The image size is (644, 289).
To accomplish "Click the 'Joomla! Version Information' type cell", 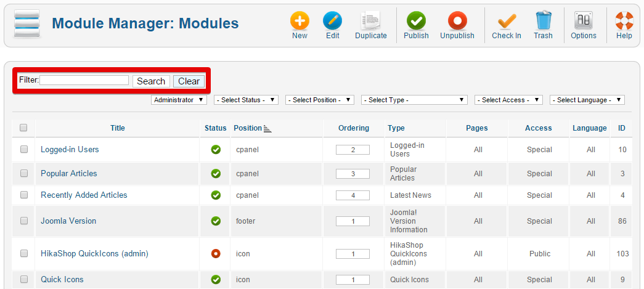I will [409, 221].
